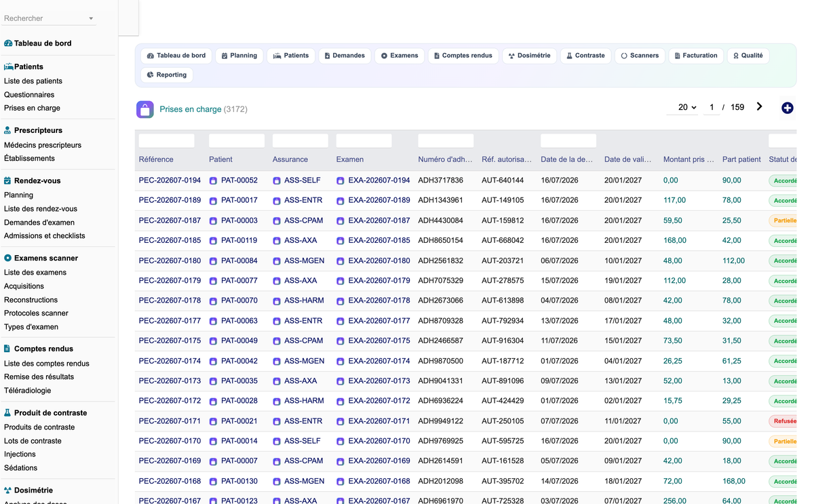Sort by Part patient column header
This screenshot has height=504, width=814.
(x=741, y=159)
